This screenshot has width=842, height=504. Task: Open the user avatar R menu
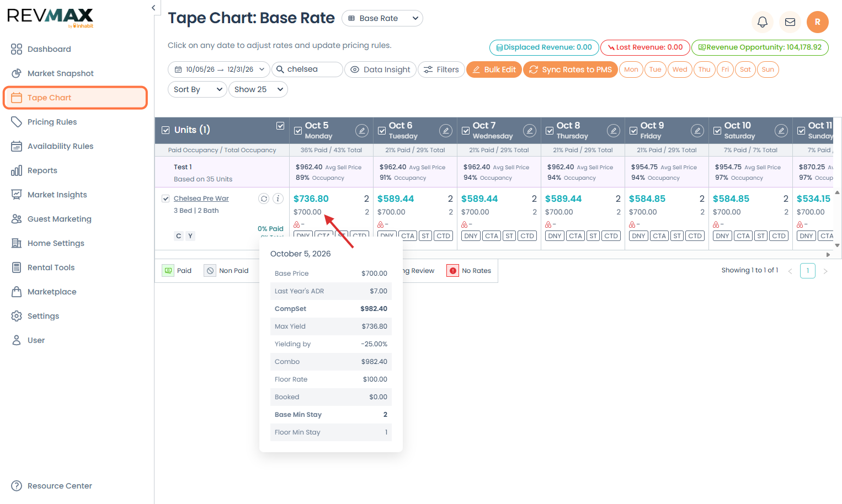[x=818, y=22]
